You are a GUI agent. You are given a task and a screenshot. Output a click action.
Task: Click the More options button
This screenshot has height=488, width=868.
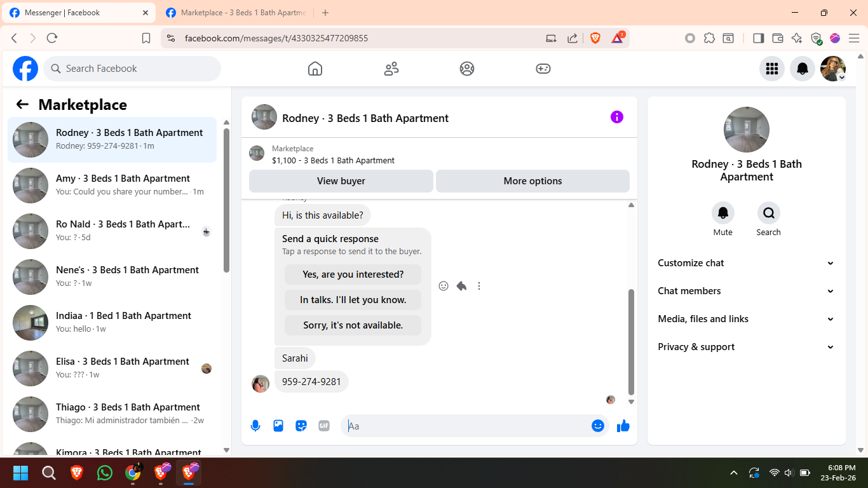532,181
